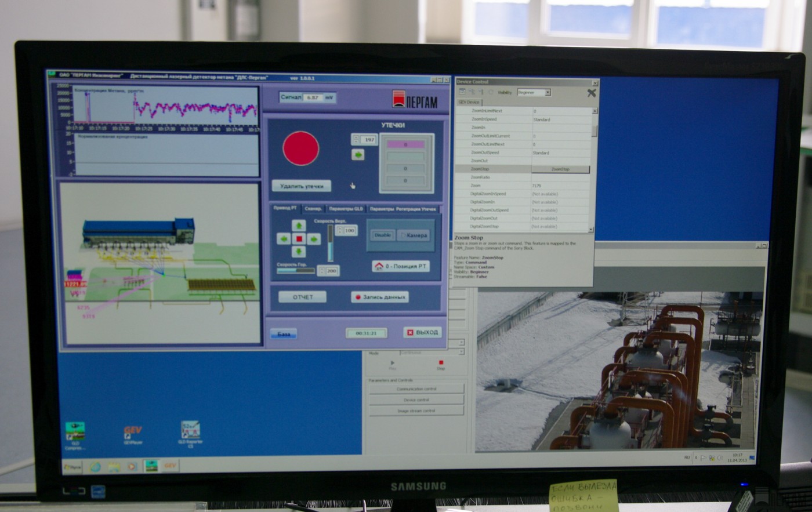The image size is (812, 512).
Task: Click the RU language indicator in the system tray
Action: [687, 457]
